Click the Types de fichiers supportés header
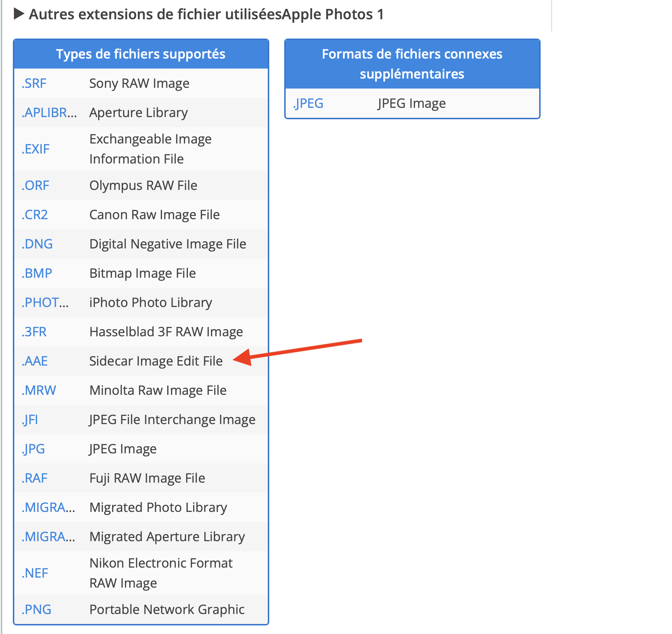 (141, 54)
